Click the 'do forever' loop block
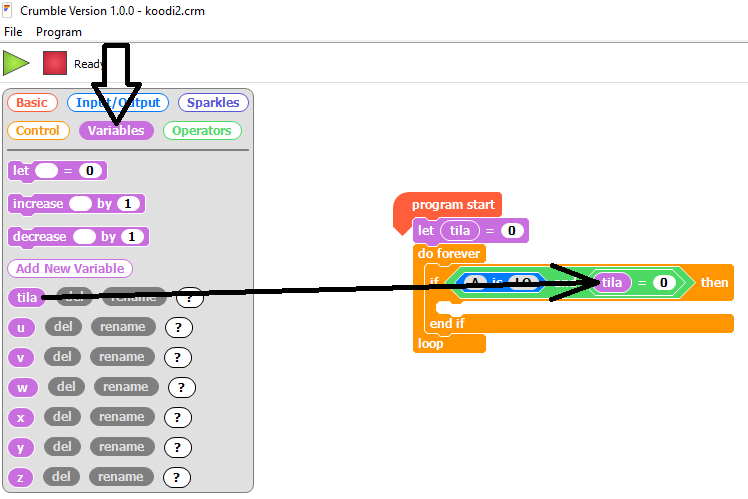 (449, 254)
